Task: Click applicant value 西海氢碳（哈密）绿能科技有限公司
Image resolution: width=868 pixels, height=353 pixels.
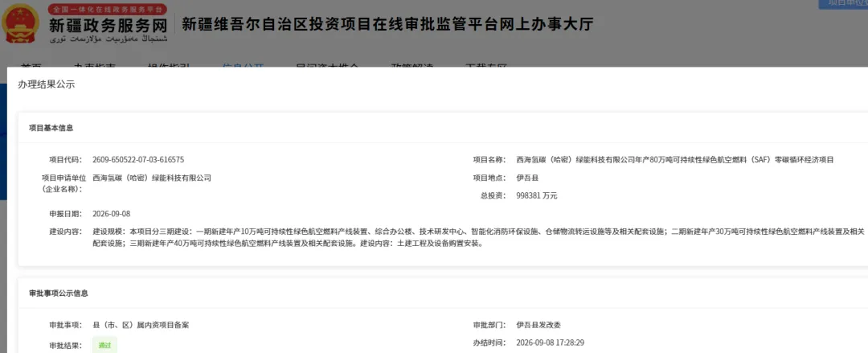Action: (152, 178)
